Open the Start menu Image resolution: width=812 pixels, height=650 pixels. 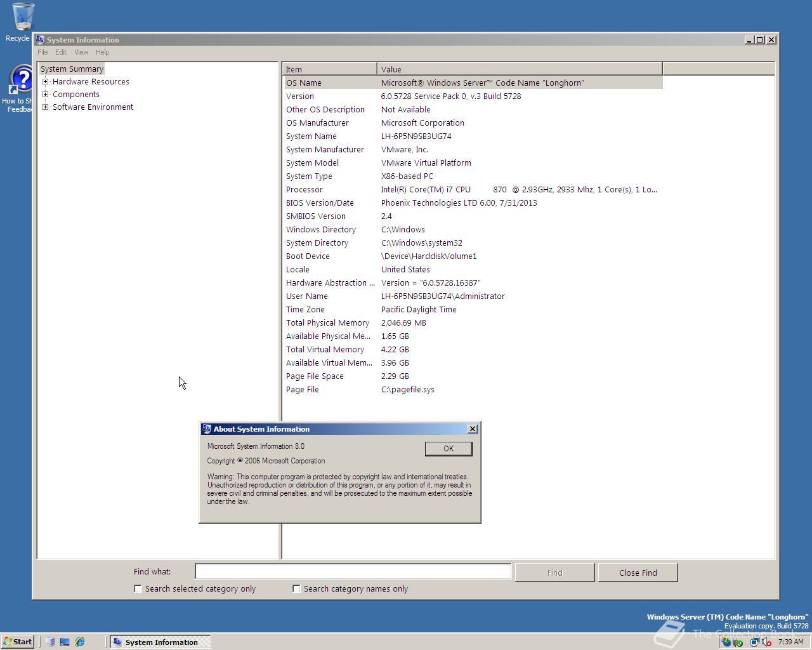point(17,642)
